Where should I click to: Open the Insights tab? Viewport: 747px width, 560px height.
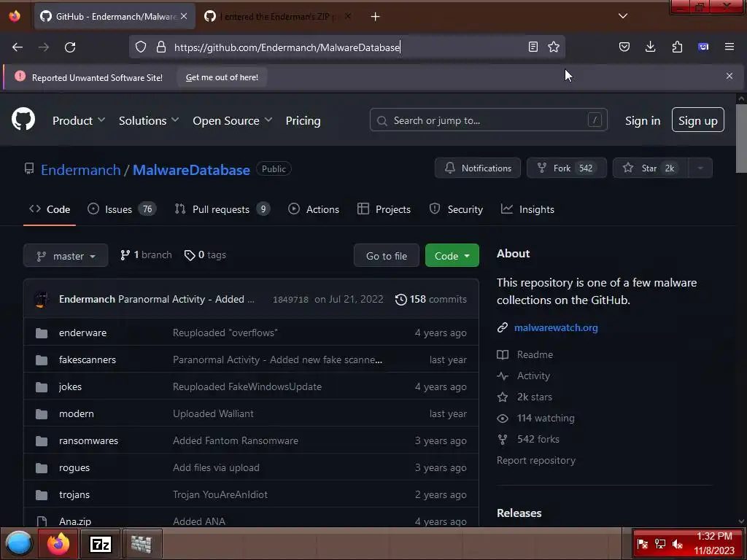click(528, 209)
